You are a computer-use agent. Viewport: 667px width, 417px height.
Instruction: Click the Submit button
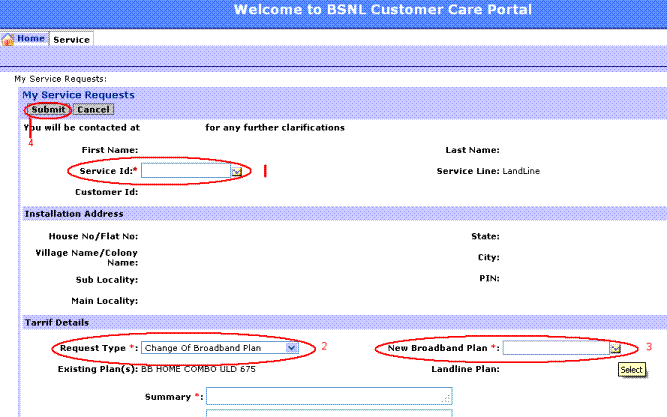[x=48, y=110]
